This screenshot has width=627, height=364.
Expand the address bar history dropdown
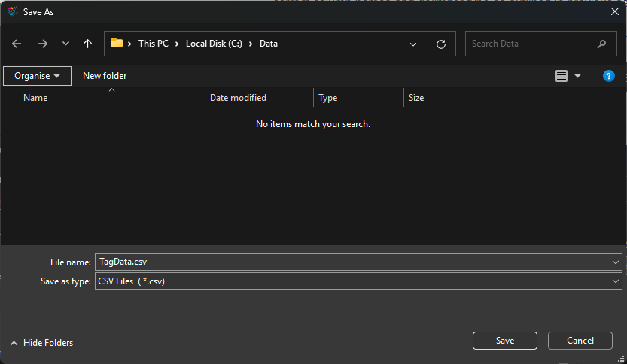(413, 44)
